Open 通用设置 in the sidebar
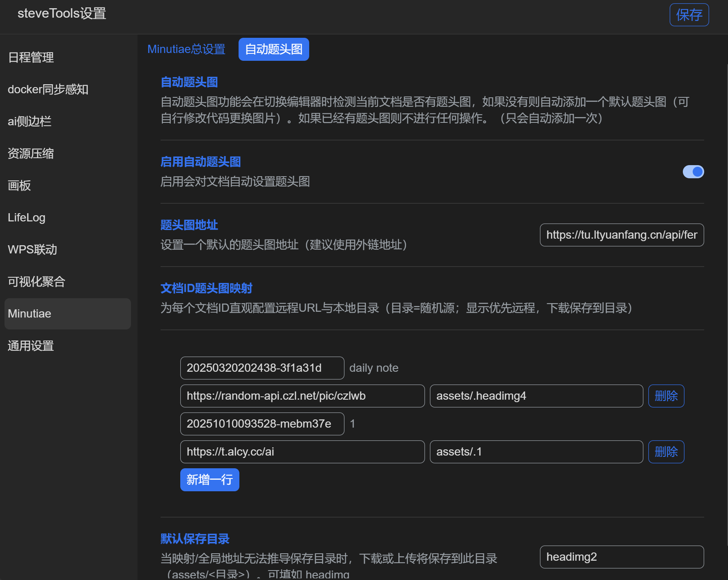The image size is (728, 580). 31,346
